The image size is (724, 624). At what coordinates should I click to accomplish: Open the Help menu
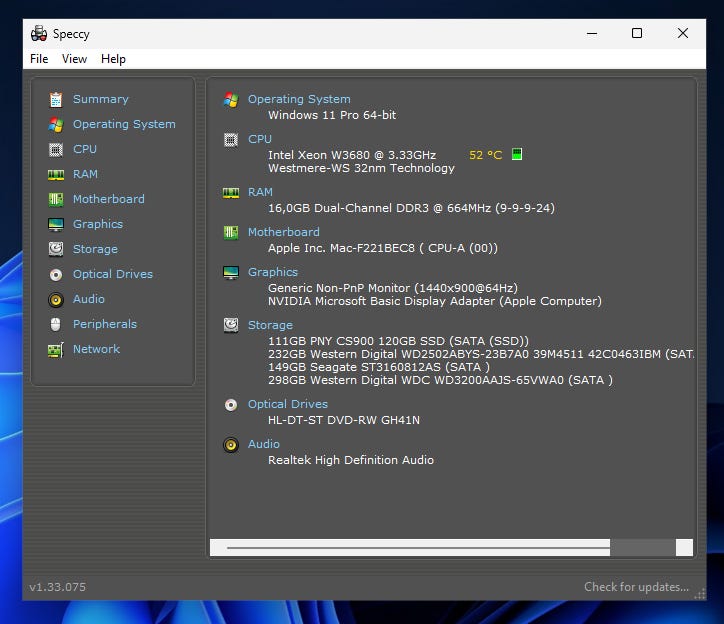click(113, 59)
